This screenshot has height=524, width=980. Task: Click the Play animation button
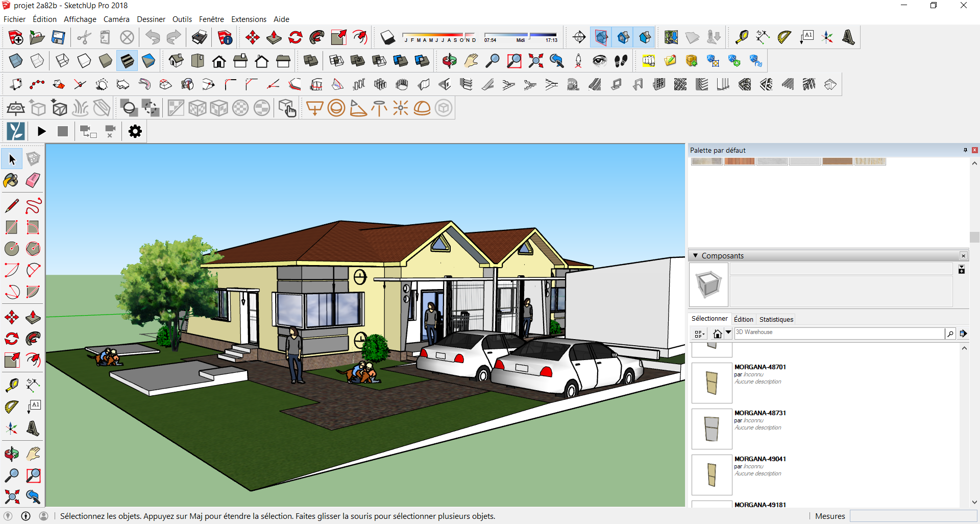click(x=42, y=131)
